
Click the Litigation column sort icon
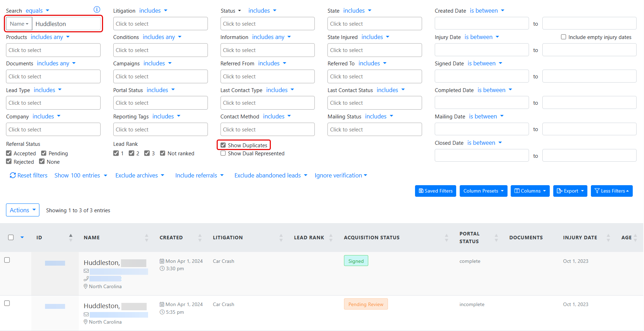click(281, 238)
